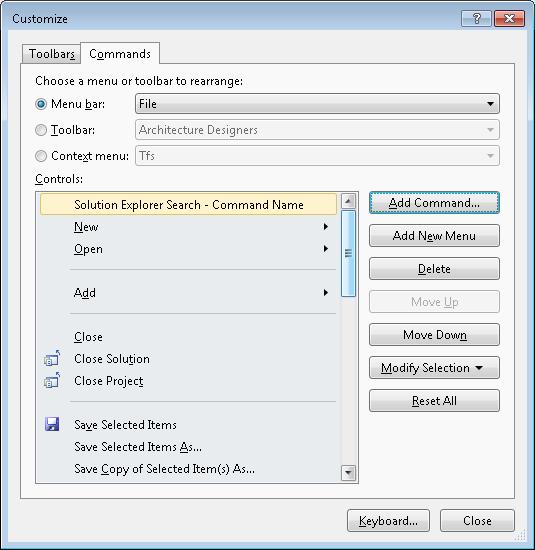
Task: Open the Tfs context menu dropdown
Action: coord(317,156)
